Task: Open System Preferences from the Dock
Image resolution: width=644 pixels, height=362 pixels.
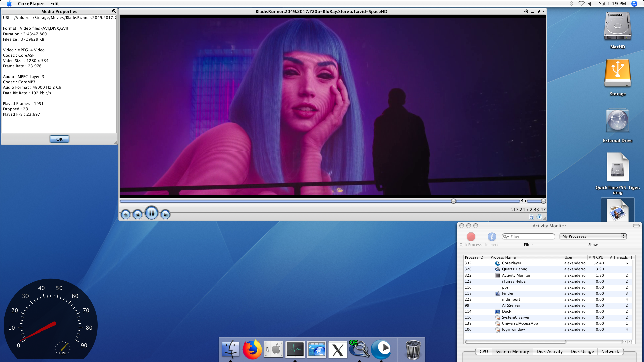Action: click(274, 349)
